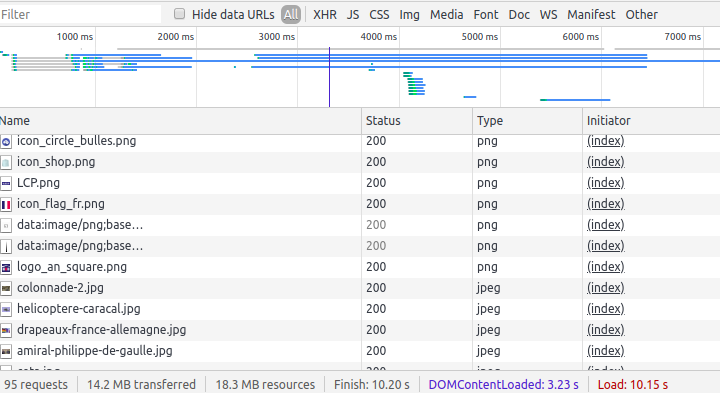Select the helicoptere-caracal.jpg request
This screenshot has width=720, height=393.
[x=79, y=309]
